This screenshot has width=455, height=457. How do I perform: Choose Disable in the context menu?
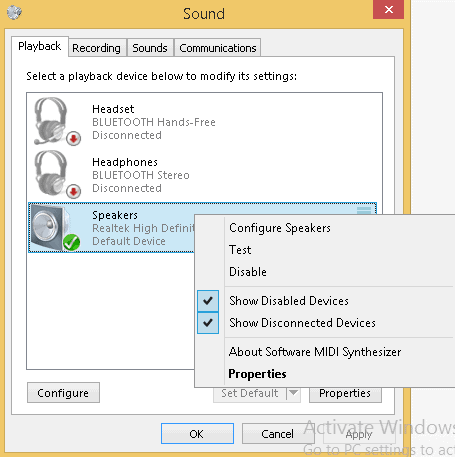coord(248,272)
